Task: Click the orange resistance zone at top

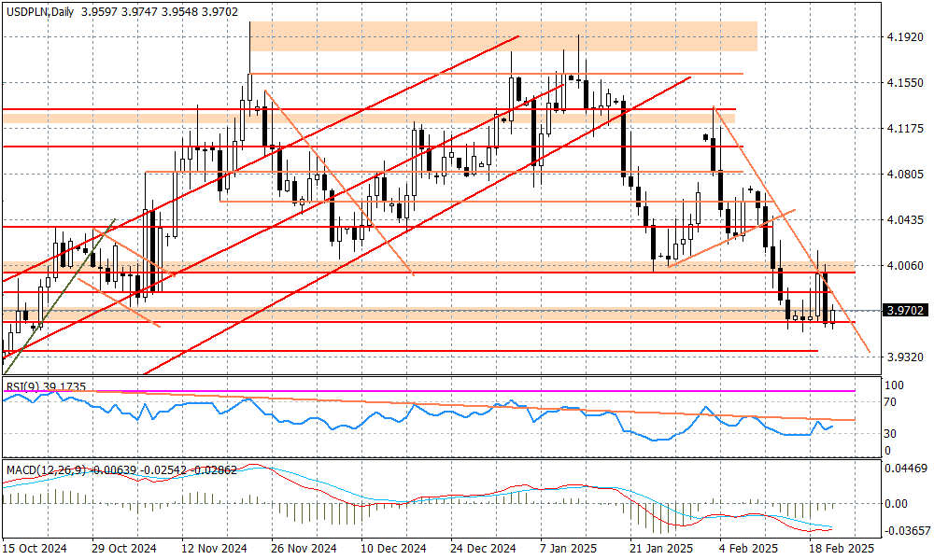Action: [504, 39]
